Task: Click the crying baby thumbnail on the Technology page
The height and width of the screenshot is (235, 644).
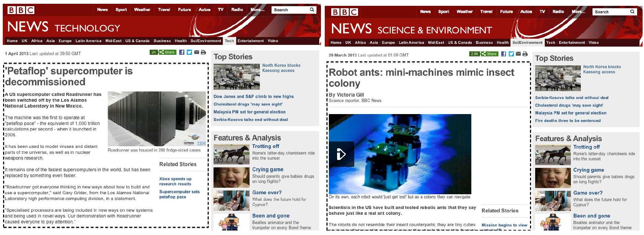Action: [x=231, y=177]
